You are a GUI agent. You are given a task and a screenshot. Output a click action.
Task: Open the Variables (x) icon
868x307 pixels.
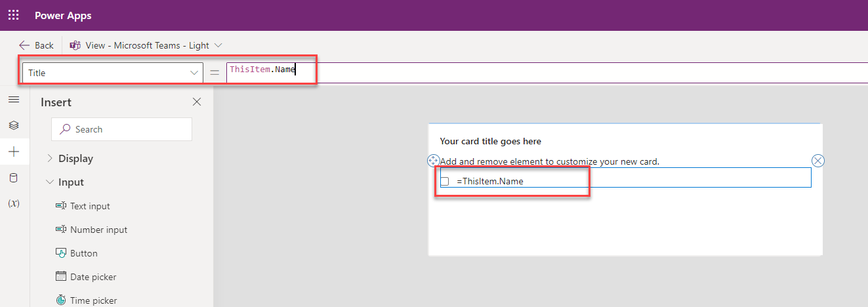tap(14, 203)
